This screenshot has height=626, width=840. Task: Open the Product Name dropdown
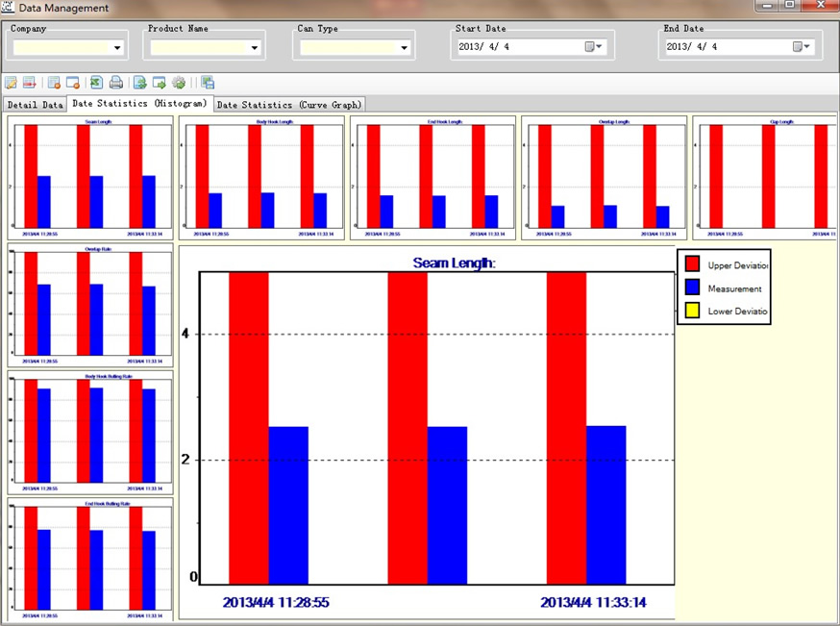click(x=255, y=47)
